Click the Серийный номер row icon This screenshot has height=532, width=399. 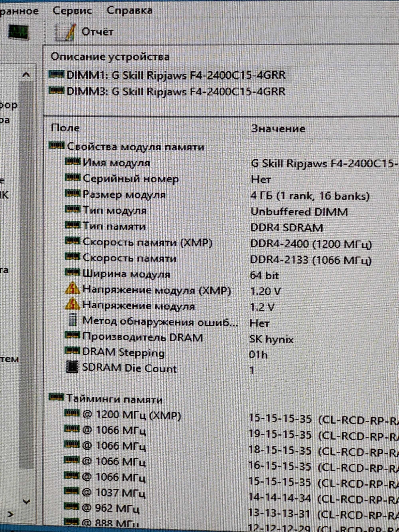(x=72, y=178)
